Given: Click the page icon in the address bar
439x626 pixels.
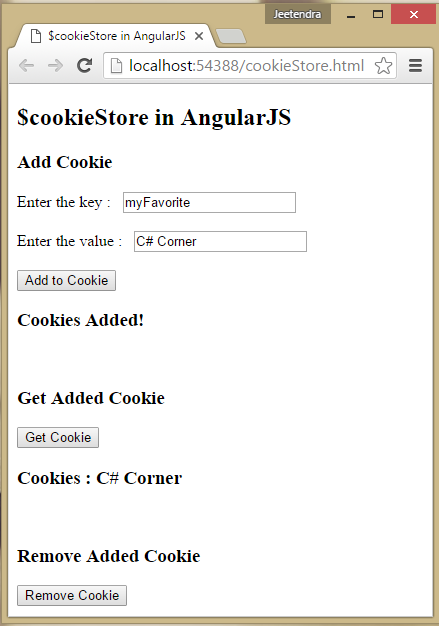Looking at the screenshot, I should (116, 65).
